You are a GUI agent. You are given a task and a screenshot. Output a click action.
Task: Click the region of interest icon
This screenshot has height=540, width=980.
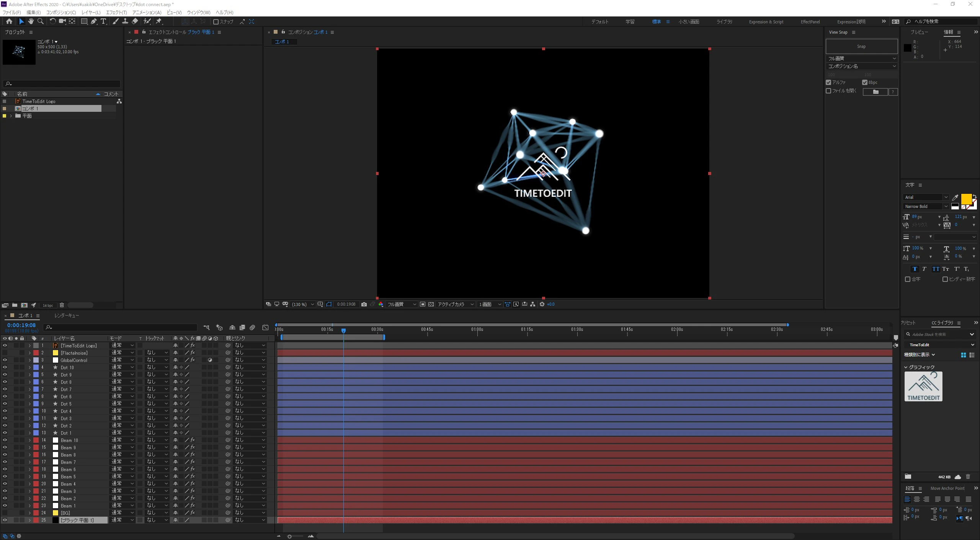coord(423,304)
